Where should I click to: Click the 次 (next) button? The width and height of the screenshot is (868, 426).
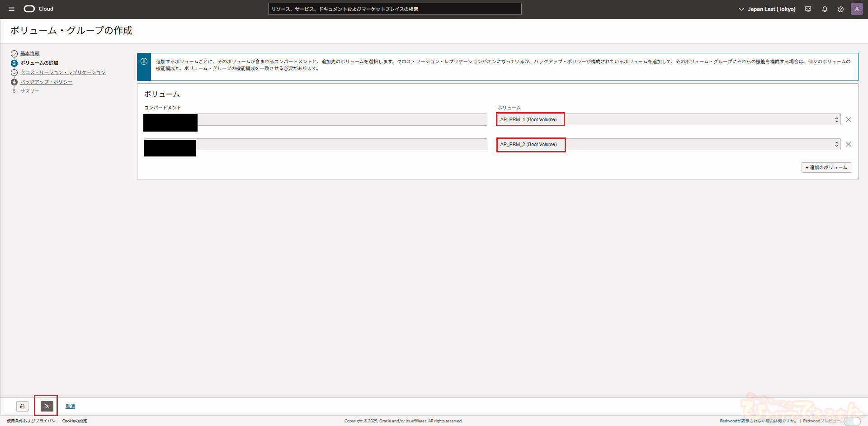coord(47,406)
